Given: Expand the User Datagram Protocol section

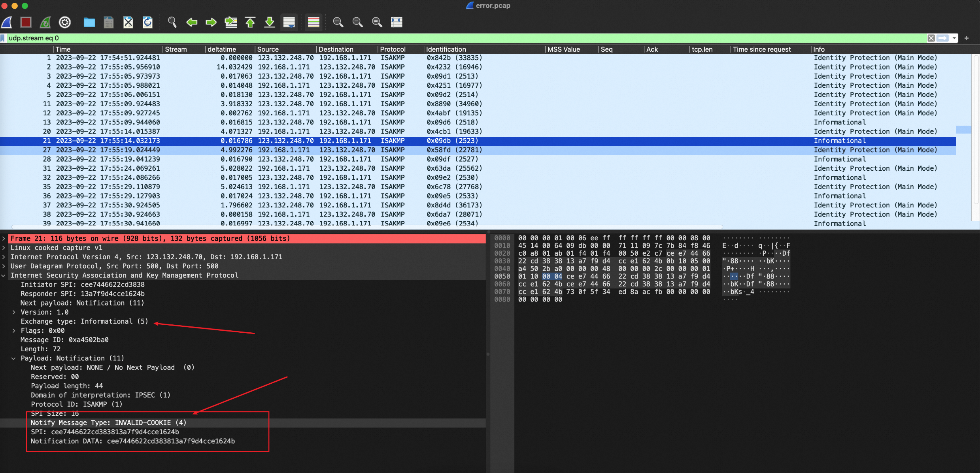Looking at the screenshot, I should coord(4,266).
